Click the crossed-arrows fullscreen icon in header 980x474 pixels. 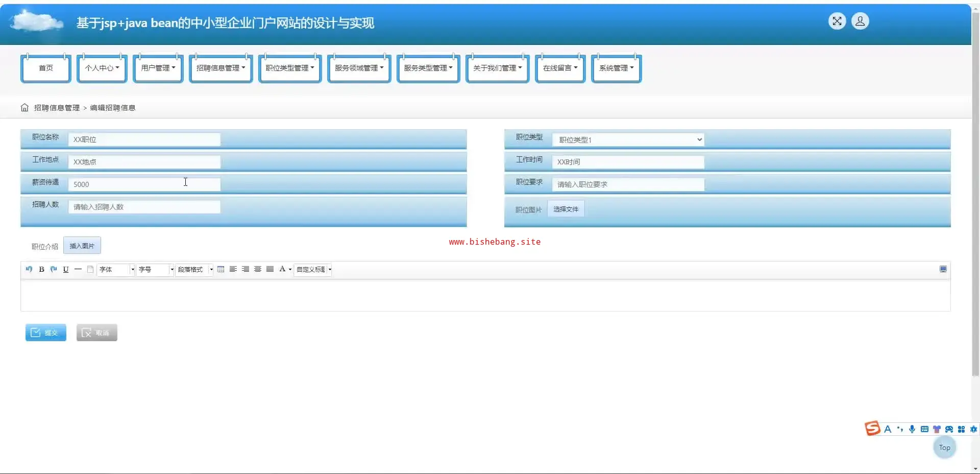(x=837, y=21)
